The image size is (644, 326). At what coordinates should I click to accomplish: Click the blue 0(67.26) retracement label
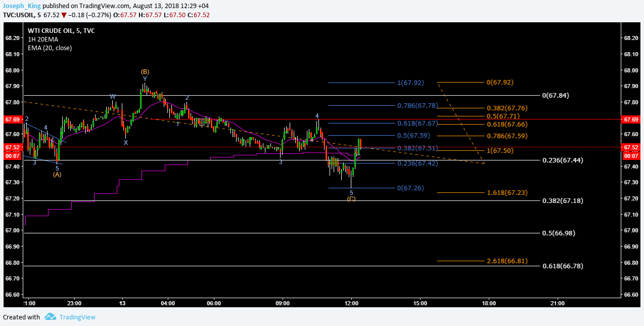[x=410, y=188]
